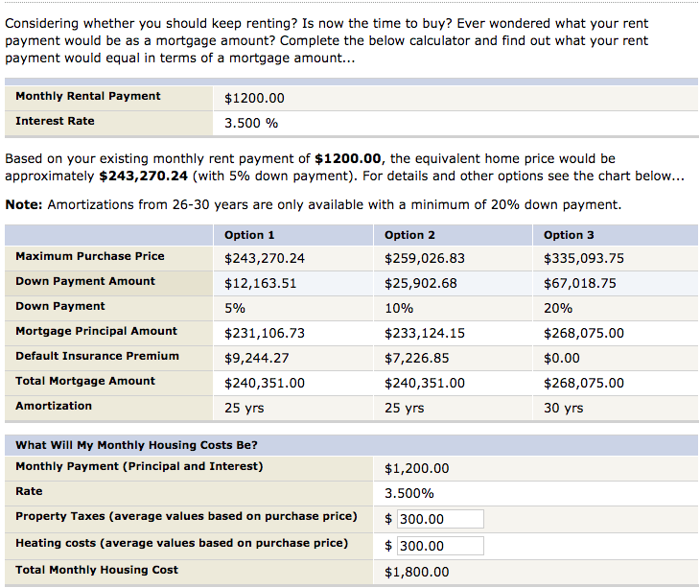Click the bold Note: text
The height and width of the screenshot is (588, 700).
pos(24,205)
